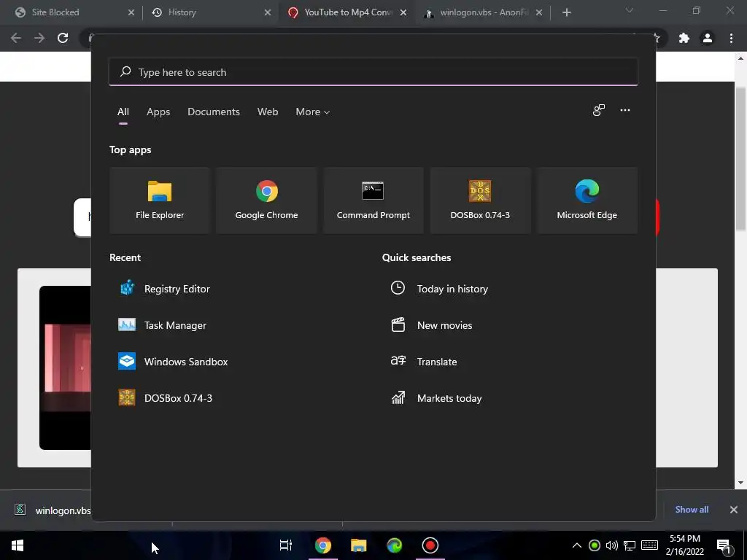
Task: Switch to Chrome on the taskbar
Action: pyautogui.click(x=323, y=545)
